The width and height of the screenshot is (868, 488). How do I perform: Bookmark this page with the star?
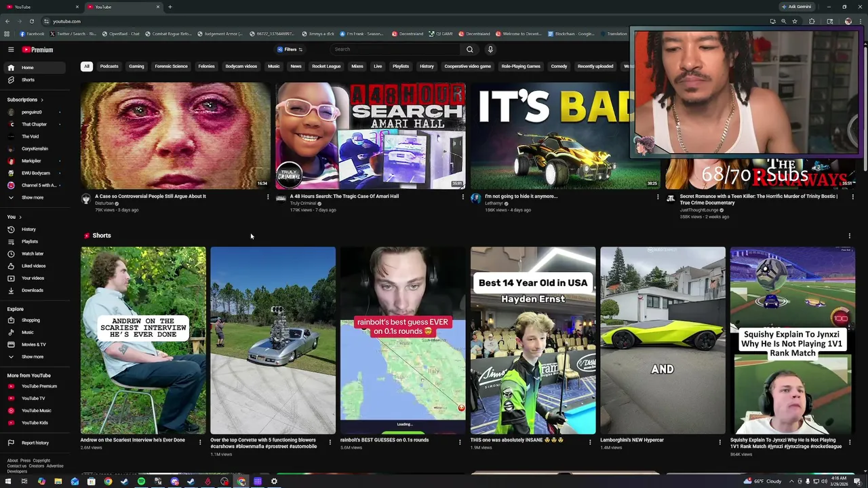(x=795, y=21)
